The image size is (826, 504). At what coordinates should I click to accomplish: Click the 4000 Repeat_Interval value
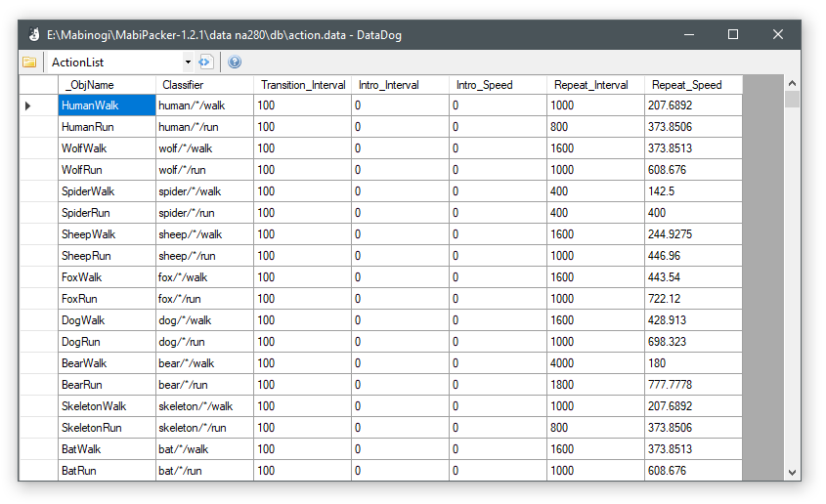(x=595, y=363)
